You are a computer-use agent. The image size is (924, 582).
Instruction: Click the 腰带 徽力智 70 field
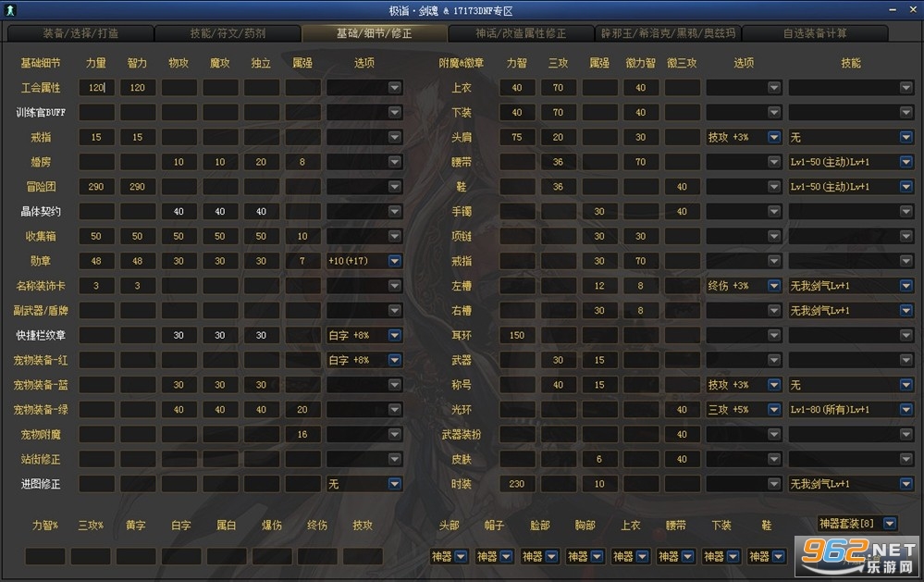tap(641, 162)
